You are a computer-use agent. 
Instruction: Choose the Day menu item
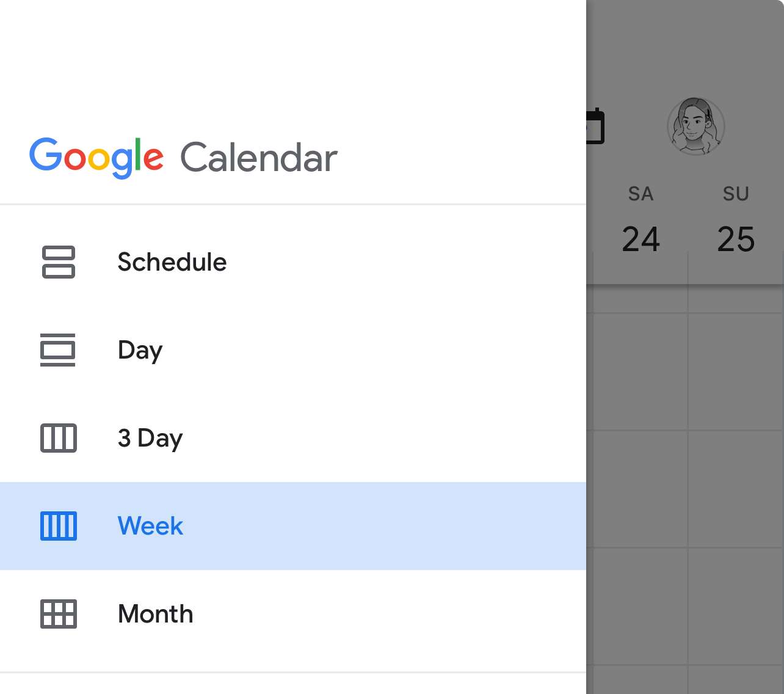(x=140, y=350)
